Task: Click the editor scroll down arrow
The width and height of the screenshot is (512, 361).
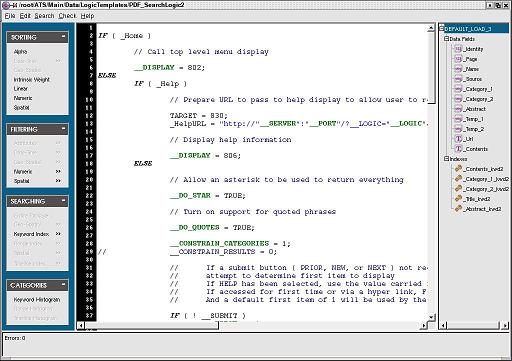Action: [431, 317]
